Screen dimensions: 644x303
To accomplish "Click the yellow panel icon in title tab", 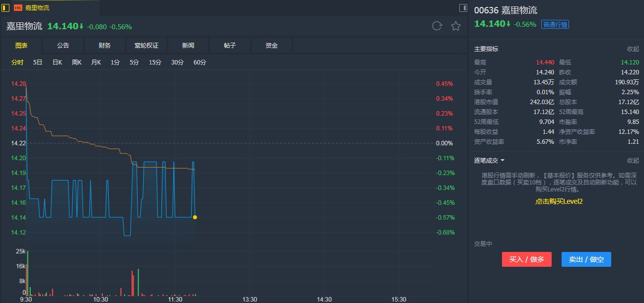I will coord(6,8).
